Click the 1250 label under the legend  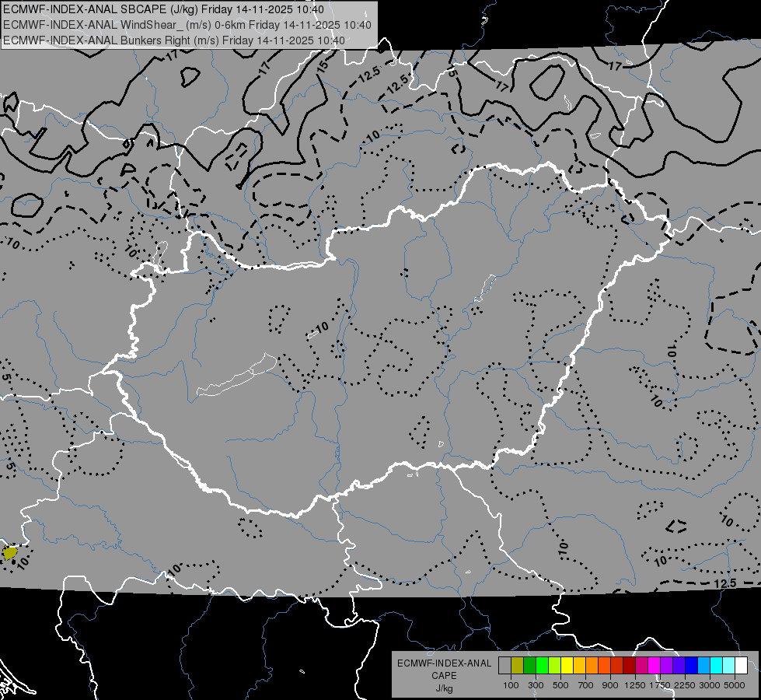click(635, 685)
